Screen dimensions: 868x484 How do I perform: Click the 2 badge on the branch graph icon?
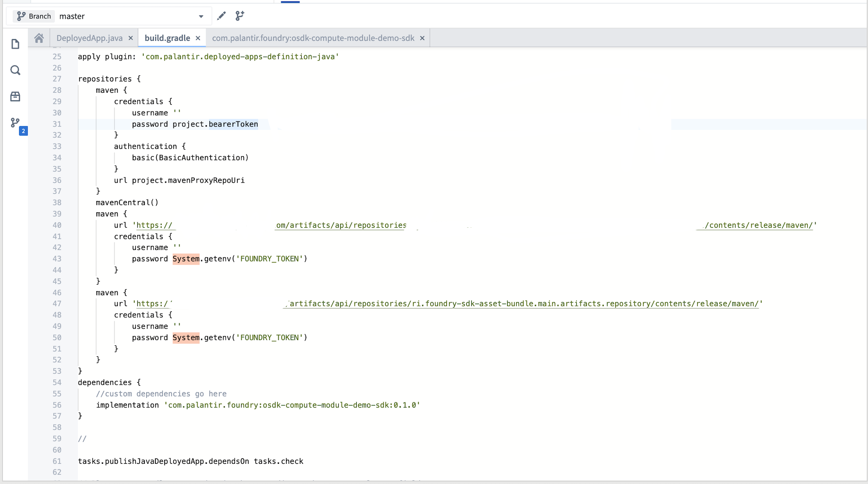23,131
